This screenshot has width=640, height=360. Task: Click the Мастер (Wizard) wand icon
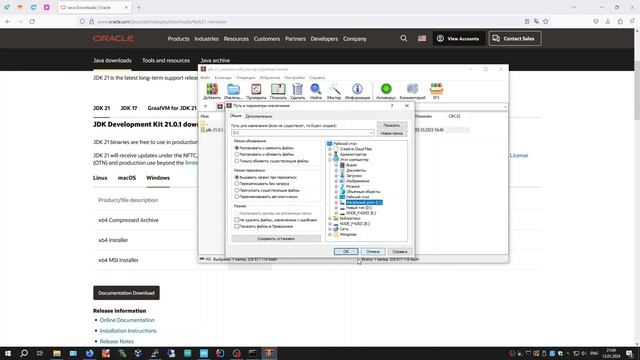tap(334, 91)
